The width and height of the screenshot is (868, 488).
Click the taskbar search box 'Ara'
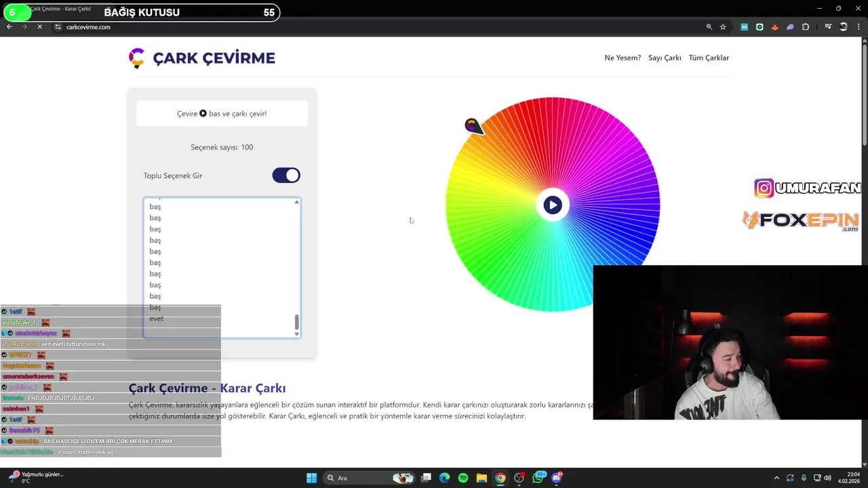369,478
